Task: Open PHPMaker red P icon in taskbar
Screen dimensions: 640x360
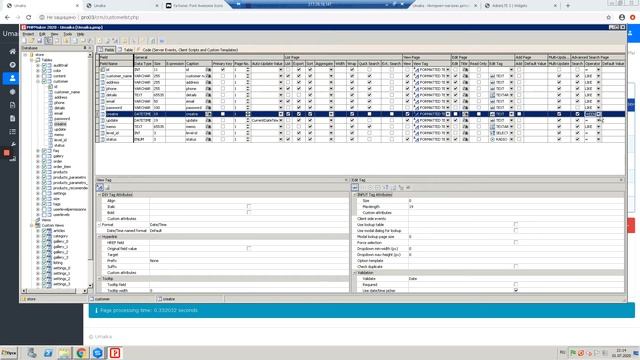Action: tap(115, 353)
